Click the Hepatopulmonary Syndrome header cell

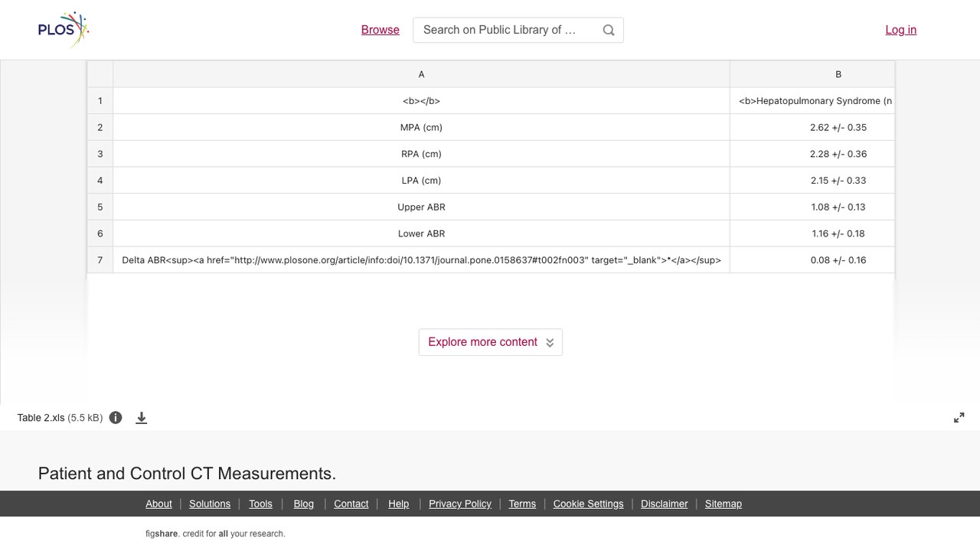tap(812, 101)
